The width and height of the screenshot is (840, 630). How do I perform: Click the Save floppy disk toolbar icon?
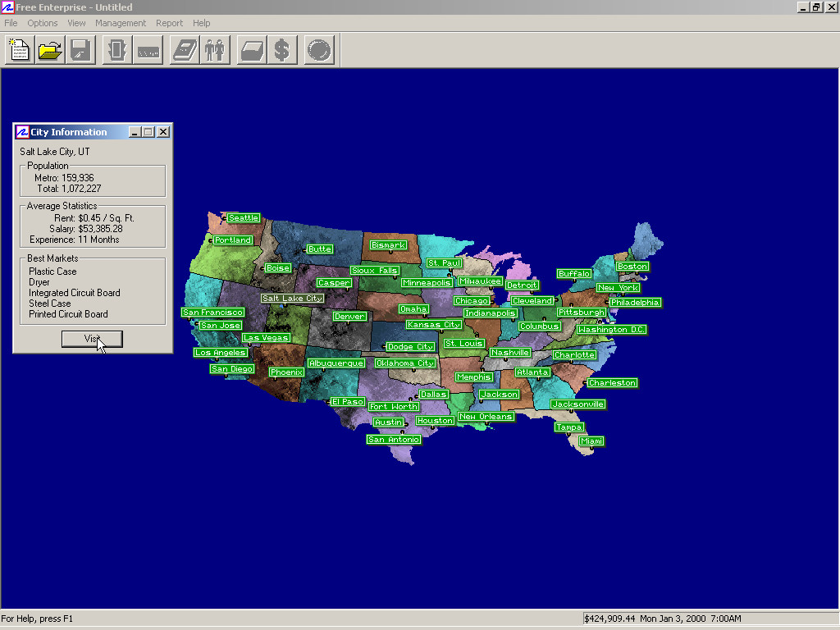tap(81, 50)
